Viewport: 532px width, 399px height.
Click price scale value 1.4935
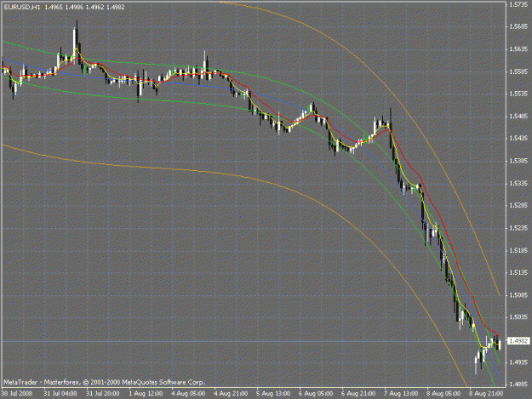[x=518, y=362]
